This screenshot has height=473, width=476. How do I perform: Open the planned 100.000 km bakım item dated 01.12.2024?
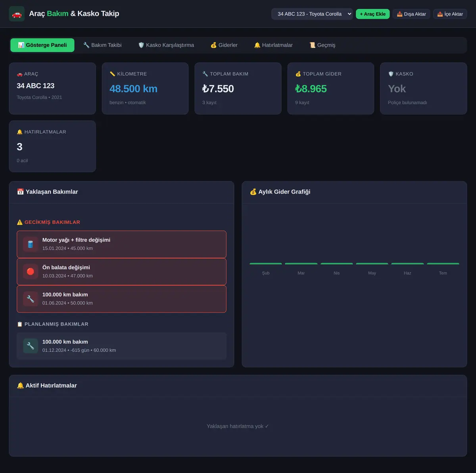point(122,346)
